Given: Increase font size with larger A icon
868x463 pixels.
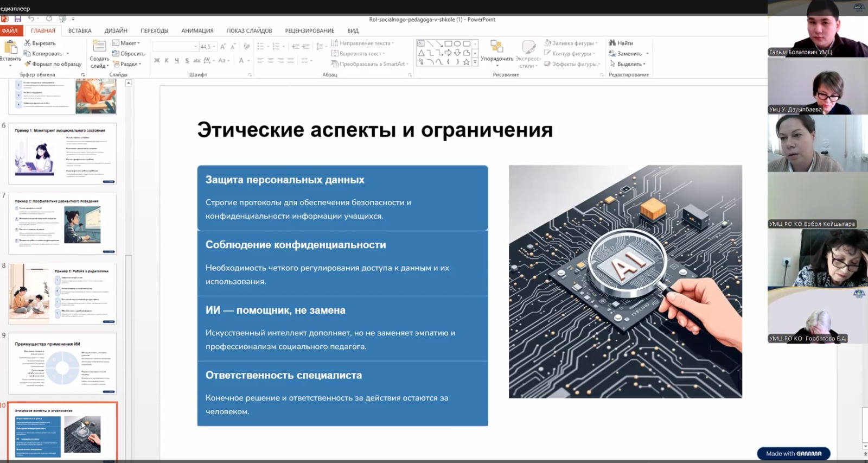Looking at the screenshot, I should (x=223, y=47).
